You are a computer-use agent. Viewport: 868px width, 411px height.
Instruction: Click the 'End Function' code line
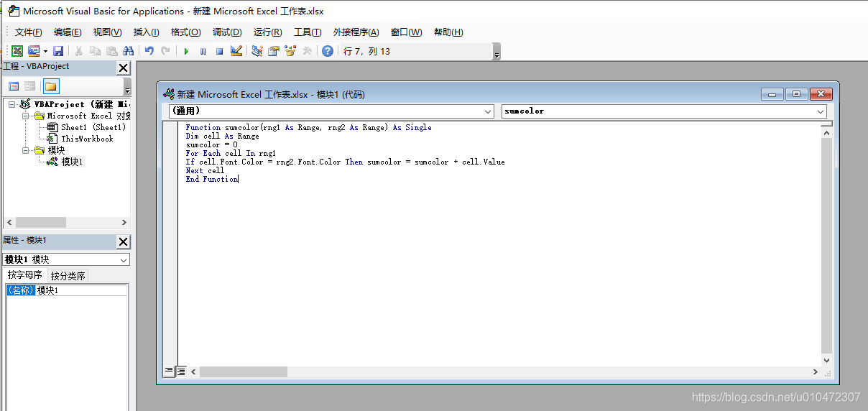pos(212,179)
